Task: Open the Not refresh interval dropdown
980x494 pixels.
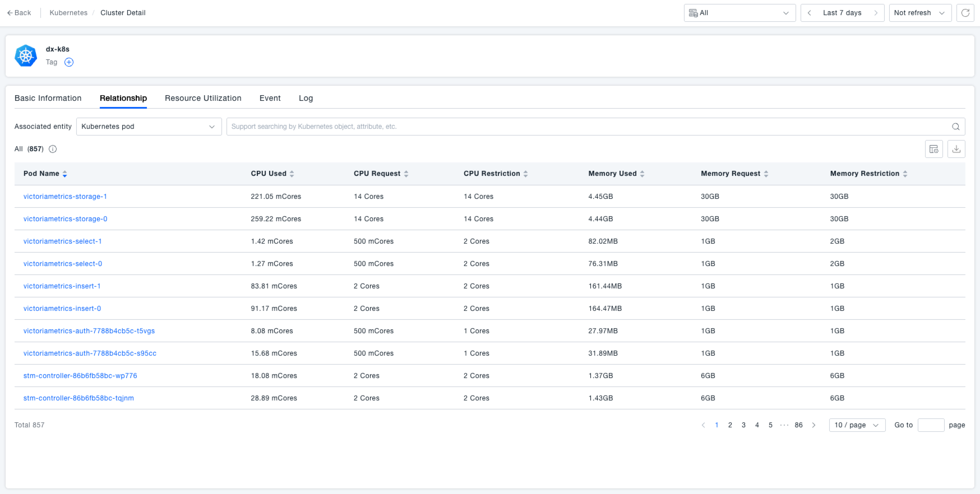Action: 919,13
